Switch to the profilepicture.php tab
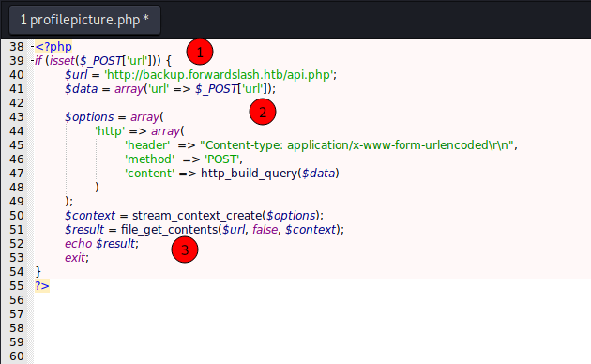The image size is (591, 364). pos(84,20)
